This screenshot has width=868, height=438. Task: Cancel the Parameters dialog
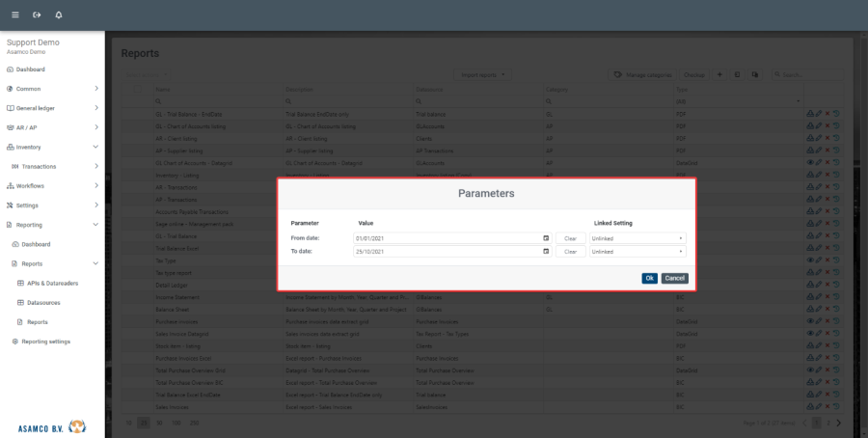[x=675, y=278]
